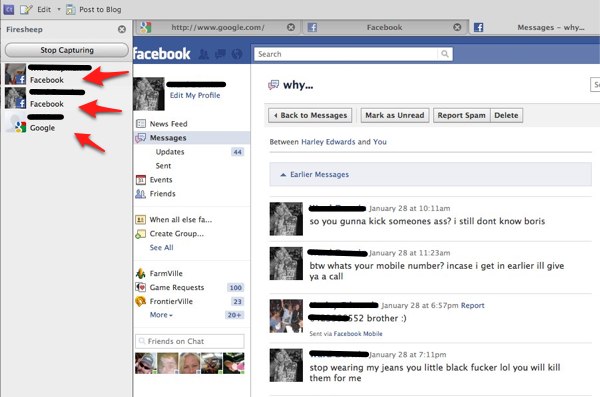Open Friends in the sidebar
600x397 pixels.
163,194
